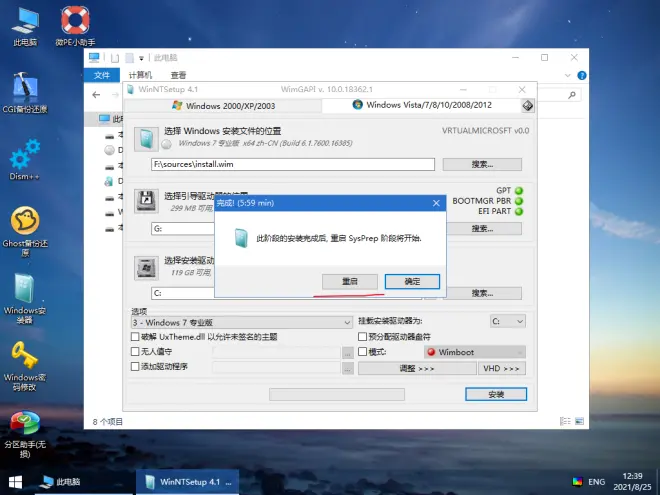Click the disk icon right of tabs

pyautogui.click(x=528, y=106)
